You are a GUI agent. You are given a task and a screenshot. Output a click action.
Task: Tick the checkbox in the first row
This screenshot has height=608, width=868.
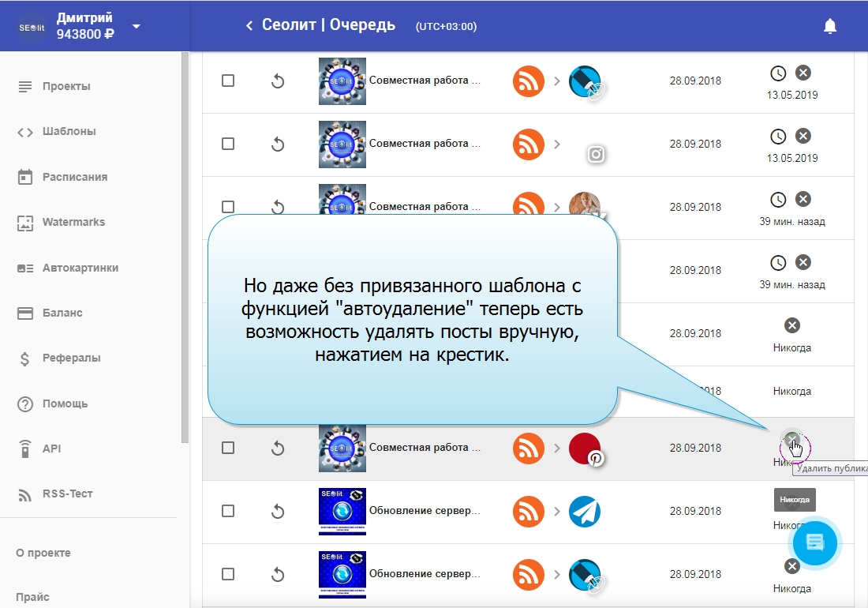(x=228, y=81)
